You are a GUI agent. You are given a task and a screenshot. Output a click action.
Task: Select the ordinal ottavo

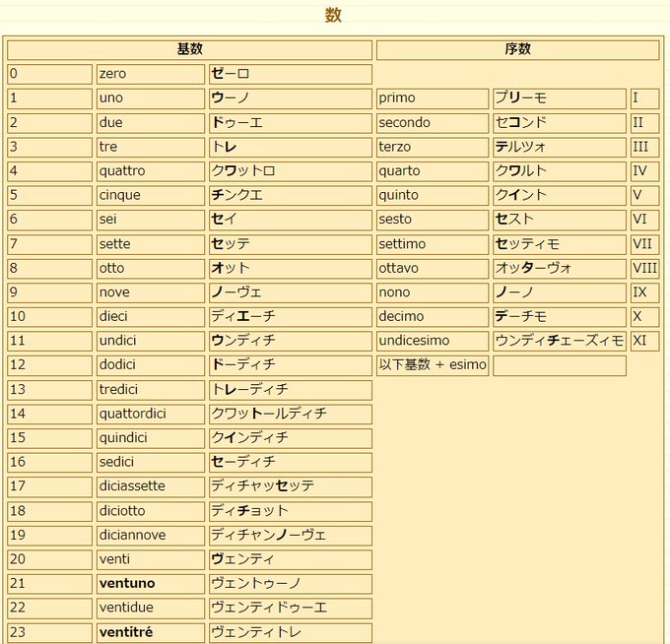coord(398,268)
